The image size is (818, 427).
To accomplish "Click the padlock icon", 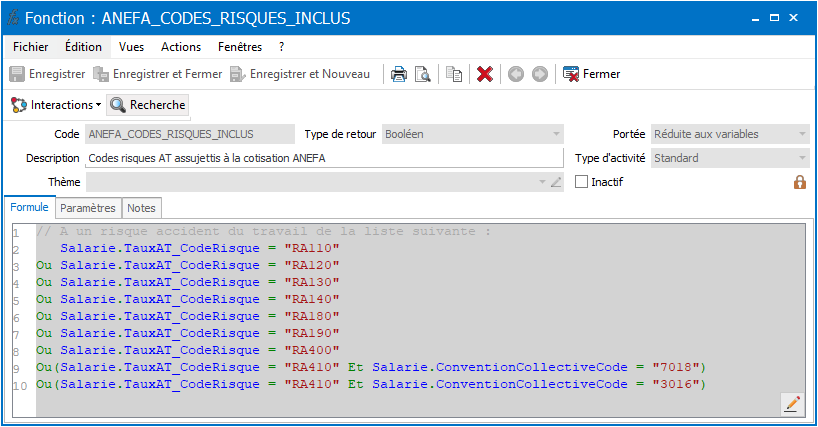I will click(x=799, y=182).
